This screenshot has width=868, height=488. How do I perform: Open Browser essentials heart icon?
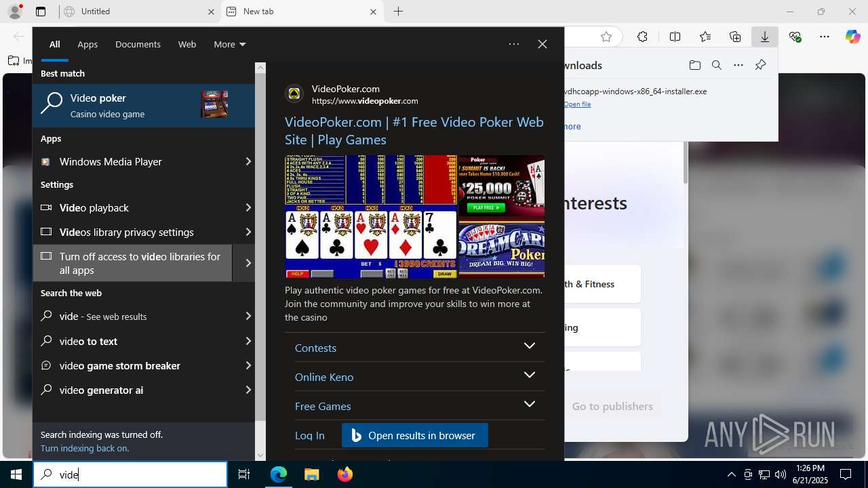pyautogui.click(x=795, y=37)
